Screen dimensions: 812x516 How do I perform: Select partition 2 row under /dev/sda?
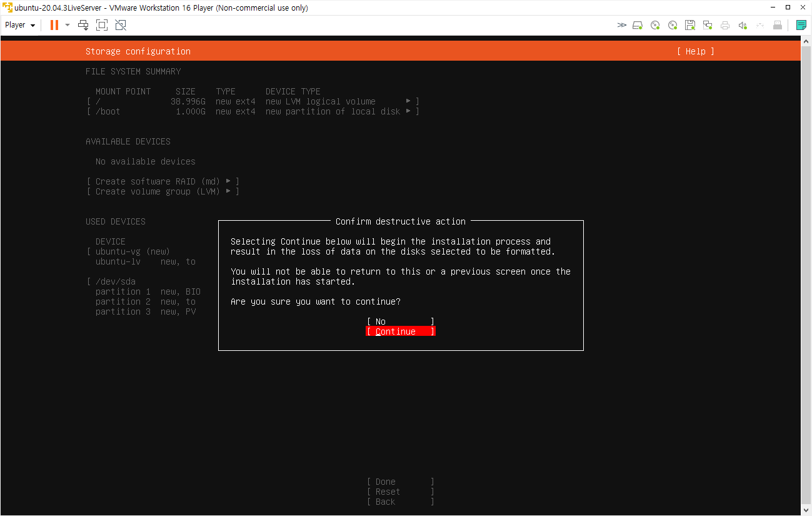click(x=146, y=301)
